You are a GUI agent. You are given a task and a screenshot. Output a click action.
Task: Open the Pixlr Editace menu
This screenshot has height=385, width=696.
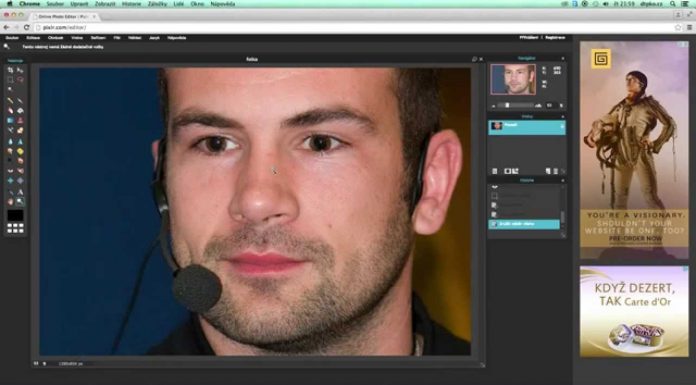pos(33,38)
